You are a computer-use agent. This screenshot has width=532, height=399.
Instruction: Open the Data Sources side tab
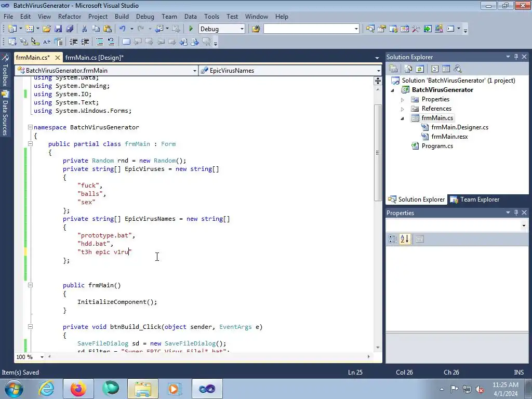[5, 113]
